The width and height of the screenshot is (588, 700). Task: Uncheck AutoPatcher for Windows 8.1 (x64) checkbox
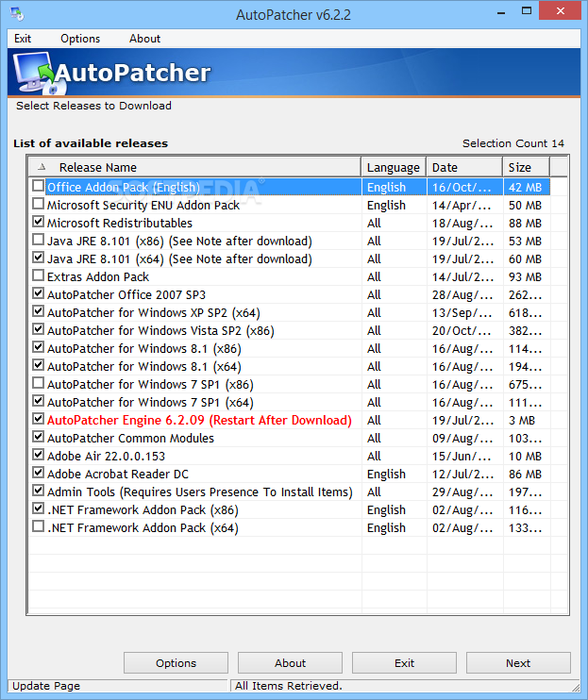pyautogui.click(x=39, y=365)
